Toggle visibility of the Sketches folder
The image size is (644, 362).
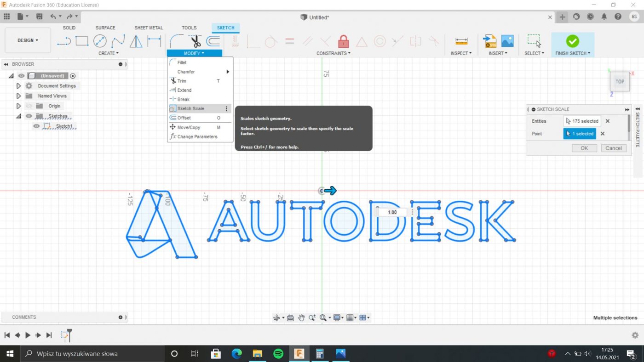pyautogui.click(x=29, y=116)
